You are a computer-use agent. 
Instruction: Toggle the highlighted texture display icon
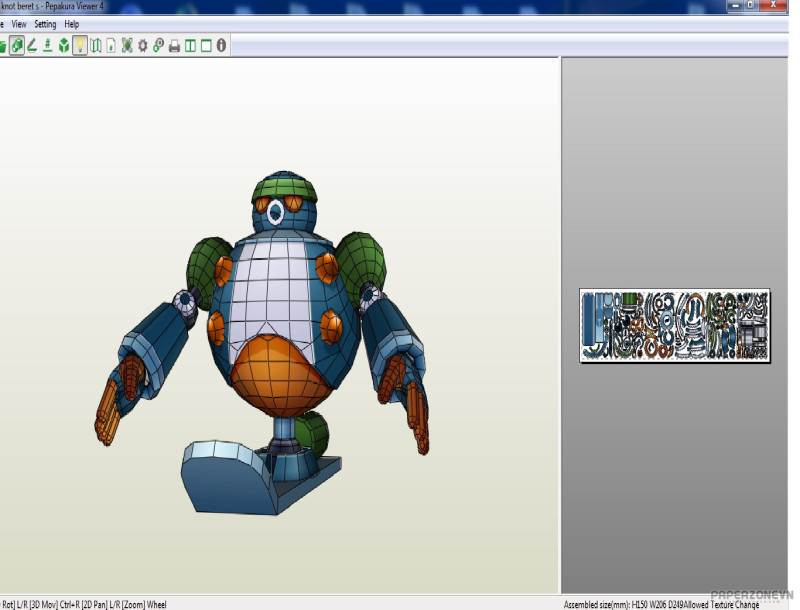(x=17, y=46)
